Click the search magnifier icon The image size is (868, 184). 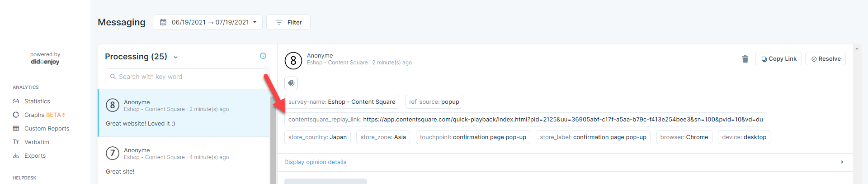pos(113,77)
